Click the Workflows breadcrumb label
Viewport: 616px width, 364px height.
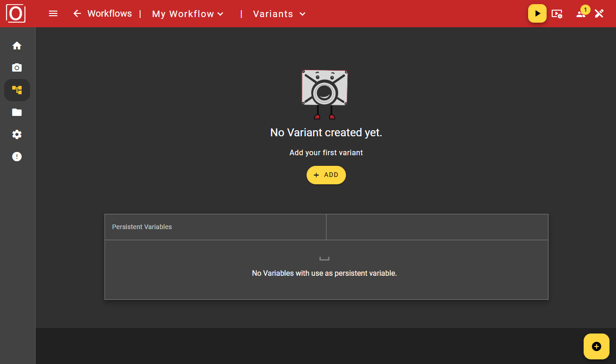[110, 13]
